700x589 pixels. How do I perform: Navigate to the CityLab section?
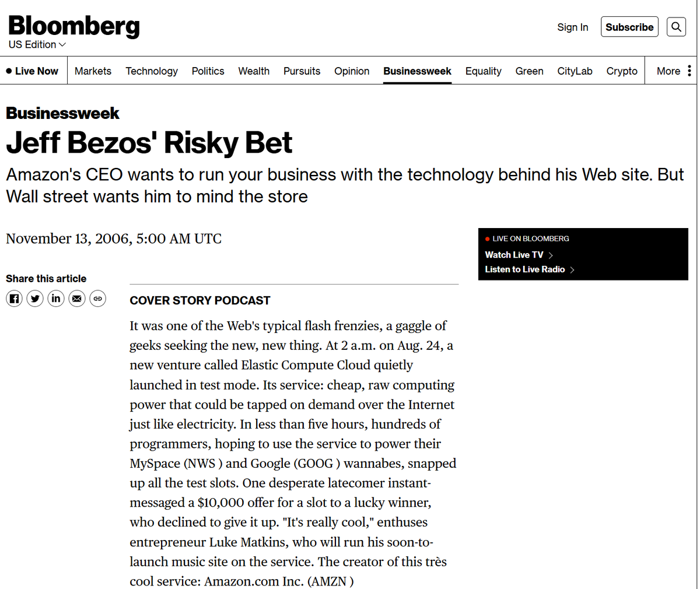point(575,71)
